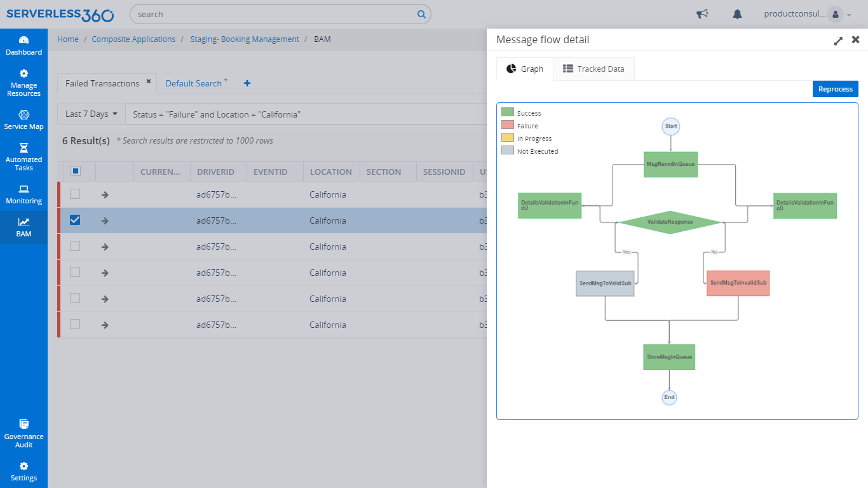
Task: Check the first result row checkbox
Action: (x=75, y=194)
